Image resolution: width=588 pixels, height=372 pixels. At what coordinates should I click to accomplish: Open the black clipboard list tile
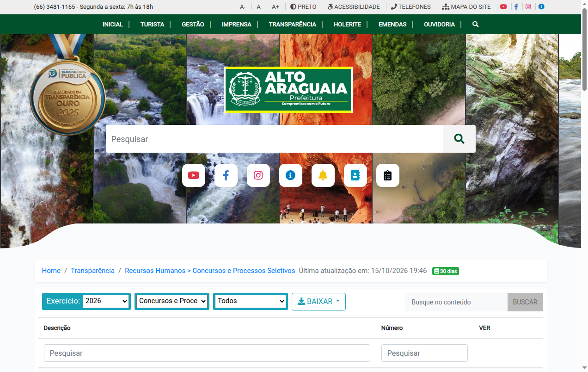click(388, 175)
